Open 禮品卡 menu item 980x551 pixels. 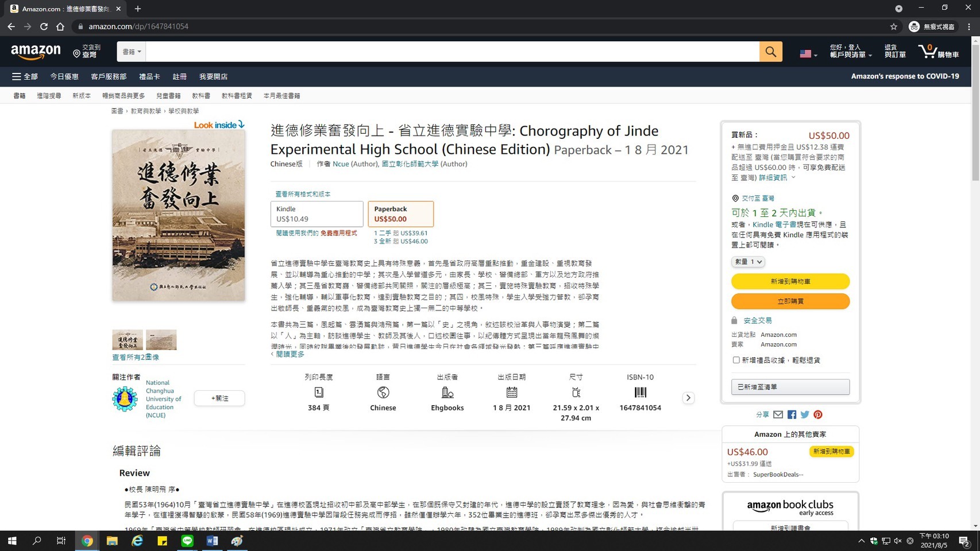click(x=149, y=76)
